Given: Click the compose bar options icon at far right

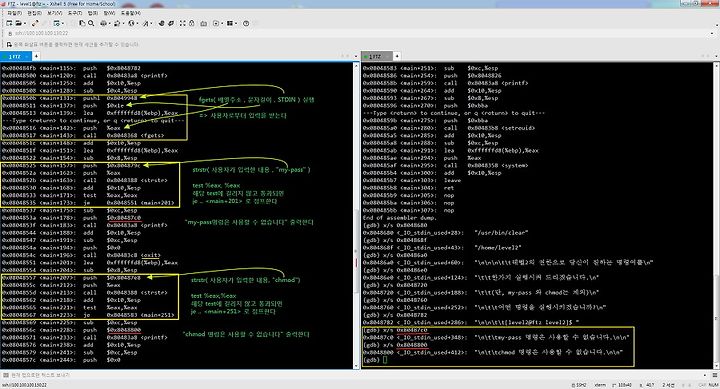Looking at the screenshot, I should tap(714, 375).
